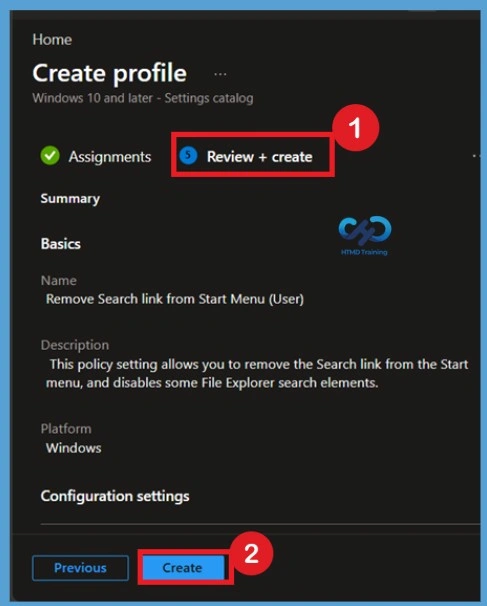The image size is (487, 606).
Task: Click the description text about removing the Search link
Action: (x=257, y=374)
